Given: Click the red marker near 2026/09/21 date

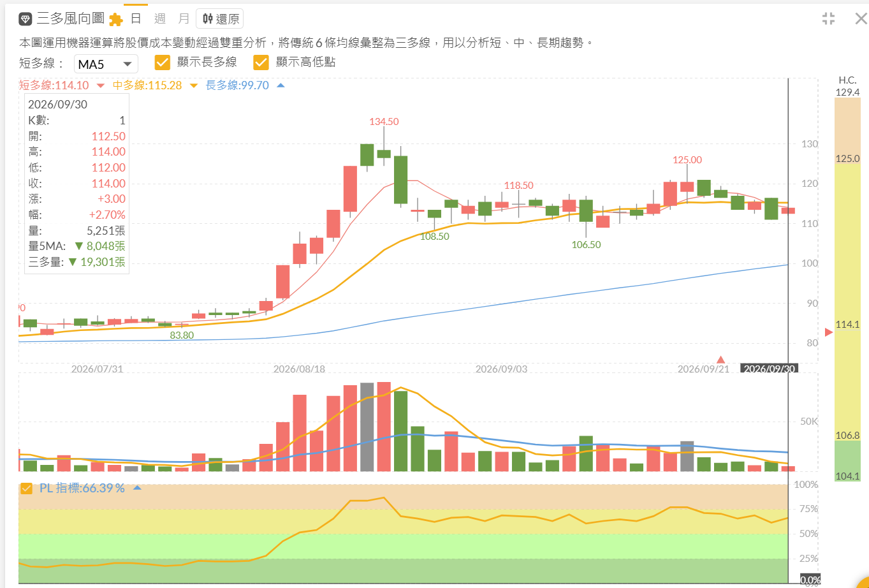Looking at the screenshot, I should click(721, 360).
